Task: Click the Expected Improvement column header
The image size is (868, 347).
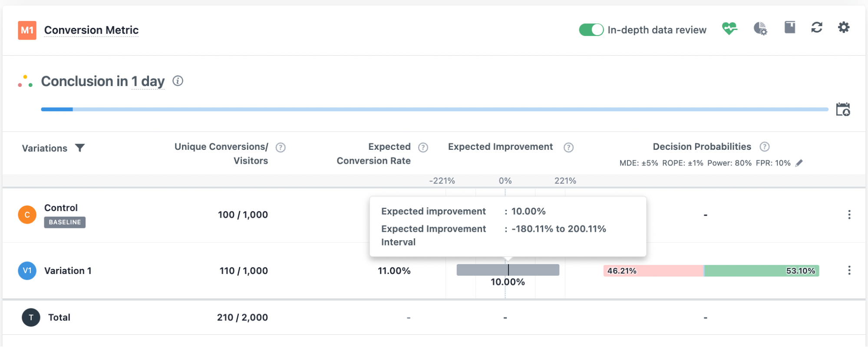Action: point(501,147)
